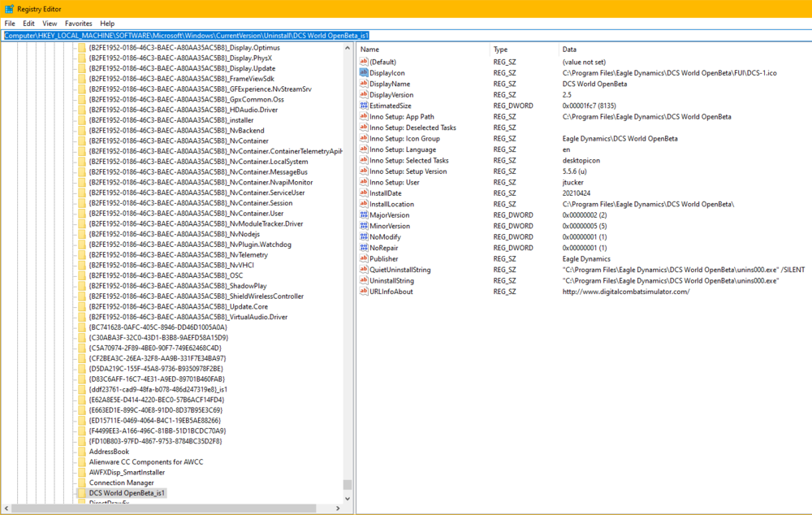The image size is (812, 515).
Task: Click the DWORD icon for EstimatedSize
Action: point(364,105)
